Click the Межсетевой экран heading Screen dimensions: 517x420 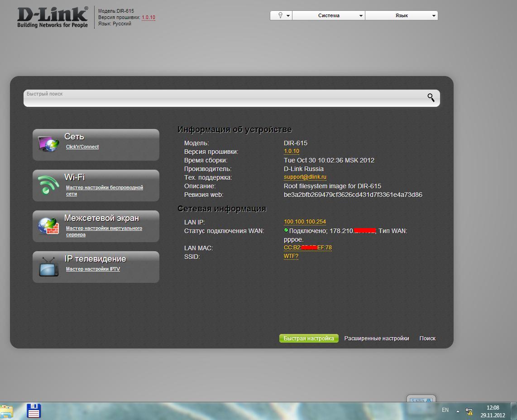pos(101,218)
